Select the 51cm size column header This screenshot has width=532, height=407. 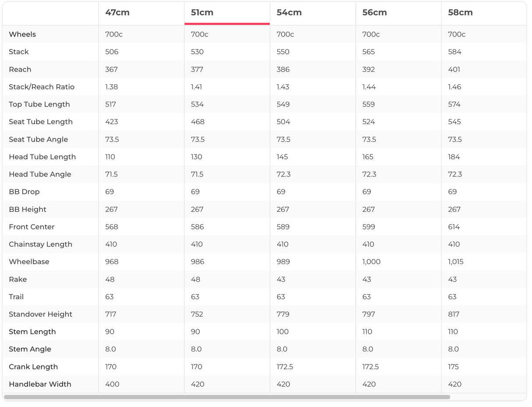(x=202, y=13)
